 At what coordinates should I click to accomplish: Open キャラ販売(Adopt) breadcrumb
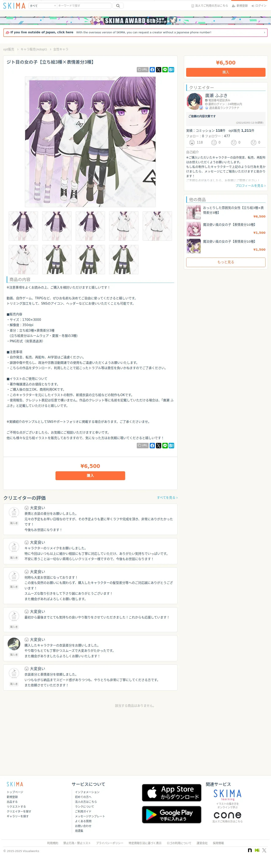click(34, 49)
